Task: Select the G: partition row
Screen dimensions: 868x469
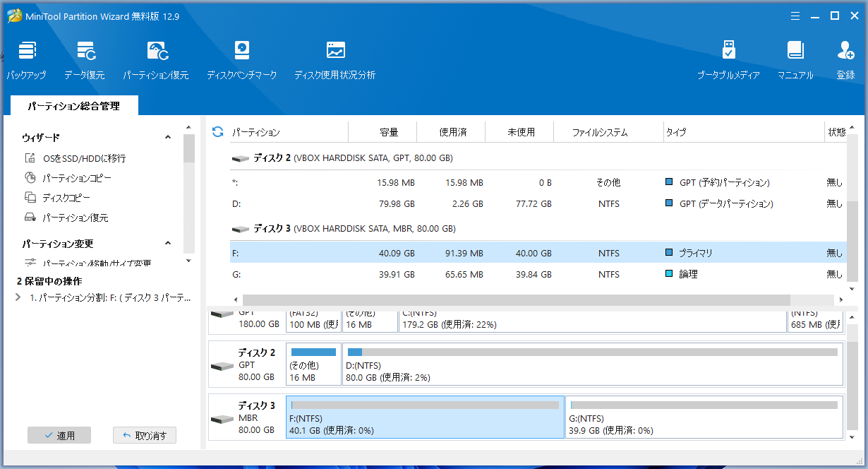Action: tap(538, 274)
